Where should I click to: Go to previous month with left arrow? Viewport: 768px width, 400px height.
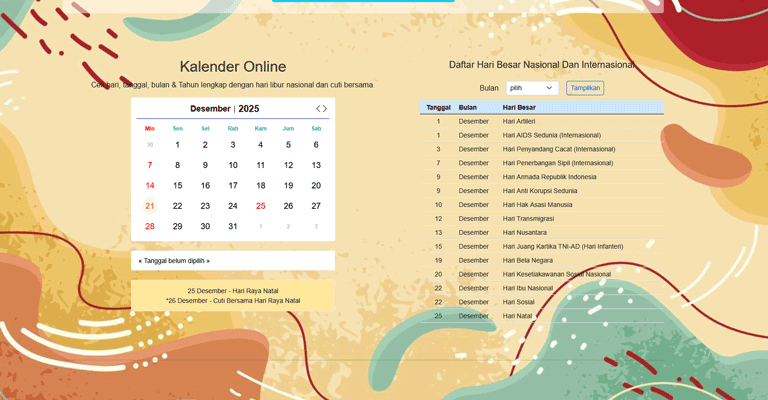[318, 109]
